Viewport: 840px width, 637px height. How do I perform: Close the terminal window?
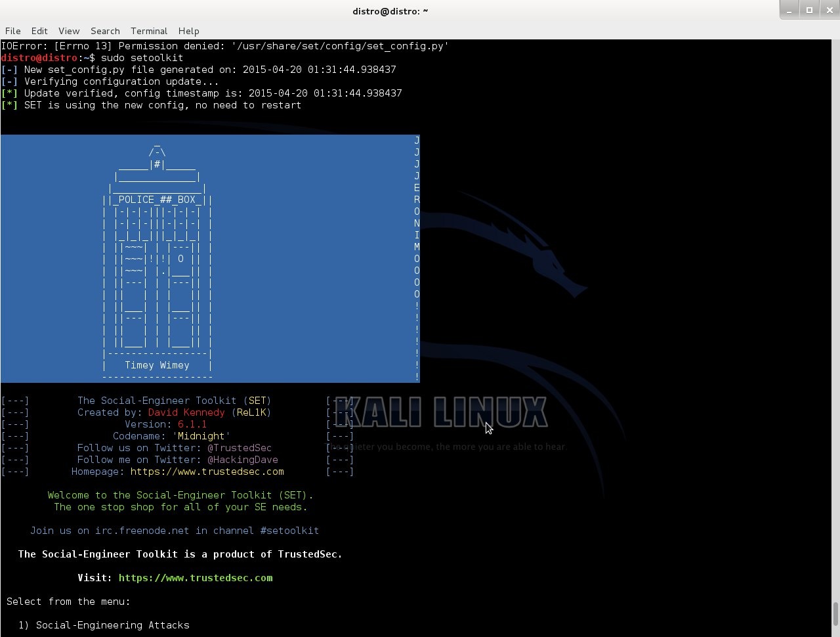(829, 10)
